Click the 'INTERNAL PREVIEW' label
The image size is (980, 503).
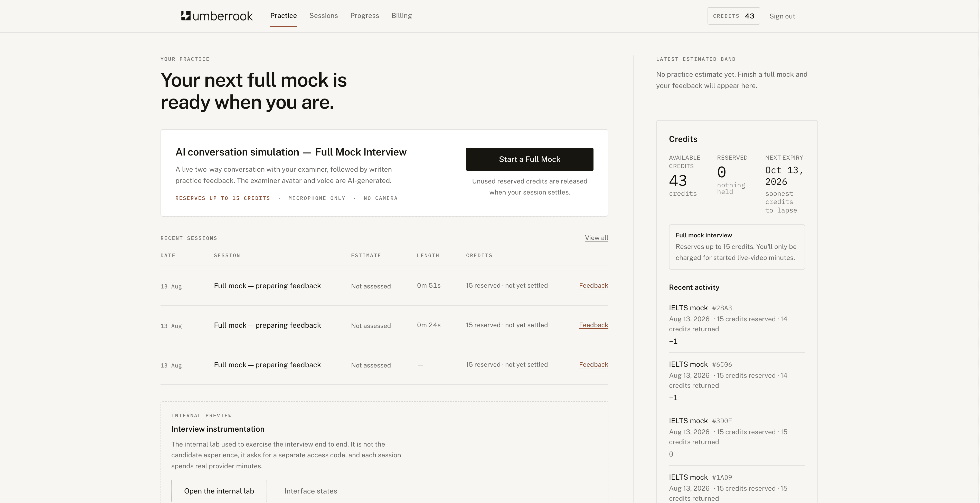[x=201, y=415]
